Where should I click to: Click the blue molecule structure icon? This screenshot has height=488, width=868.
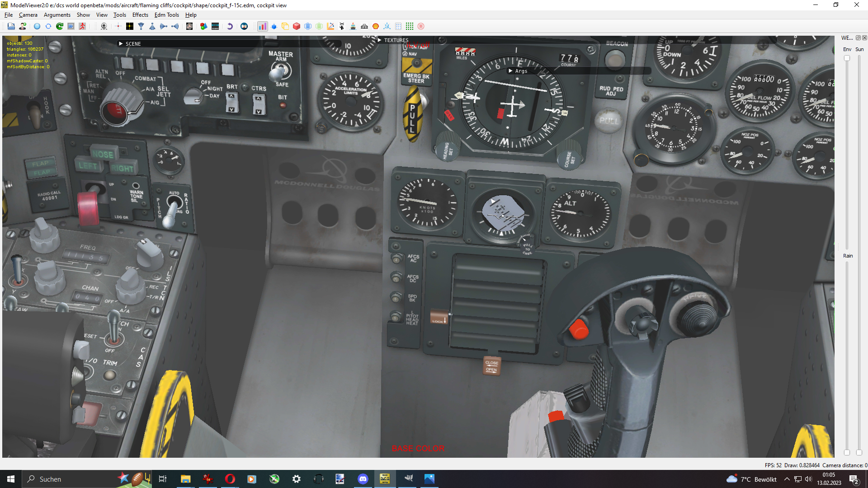point(387,26)
